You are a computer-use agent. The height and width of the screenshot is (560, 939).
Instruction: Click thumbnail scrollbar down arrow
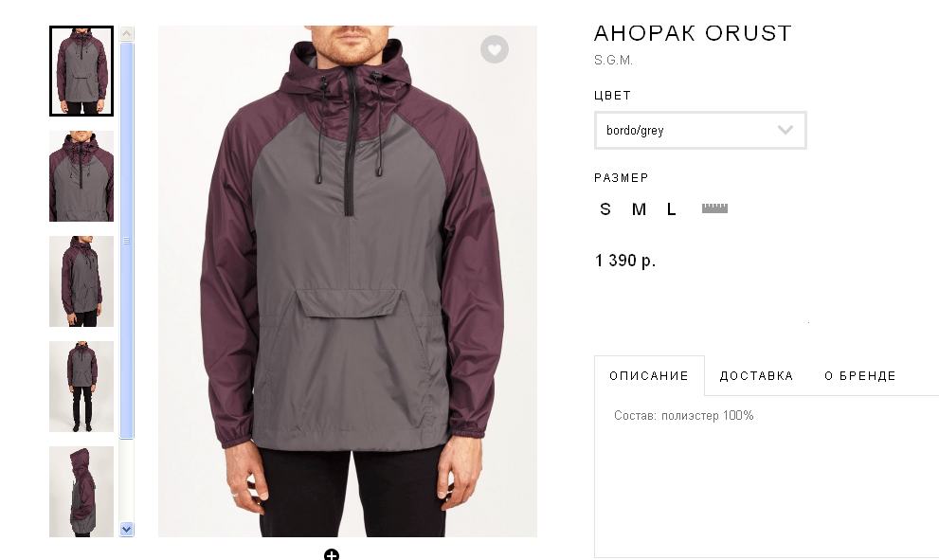click(126, 529)
